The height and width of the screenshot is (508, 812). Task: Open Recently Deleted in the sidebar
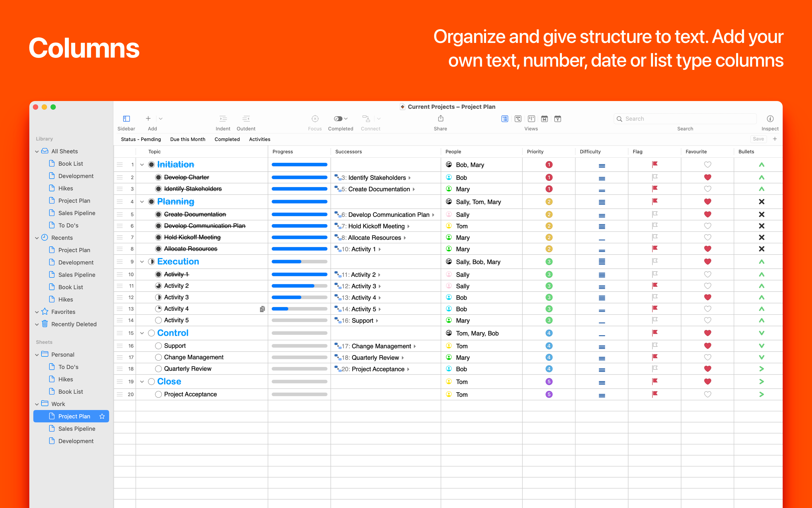click(74, 324)
